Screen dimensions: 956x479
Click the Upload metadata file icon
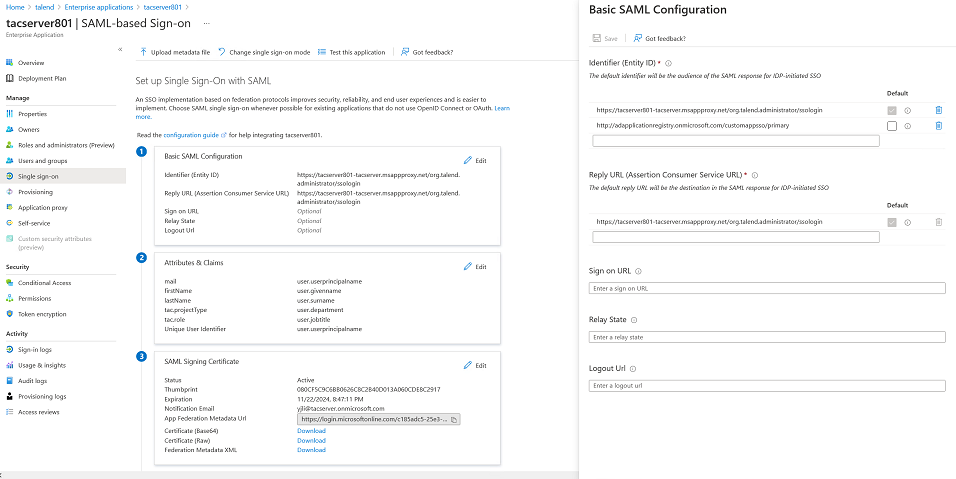[144, 52]
